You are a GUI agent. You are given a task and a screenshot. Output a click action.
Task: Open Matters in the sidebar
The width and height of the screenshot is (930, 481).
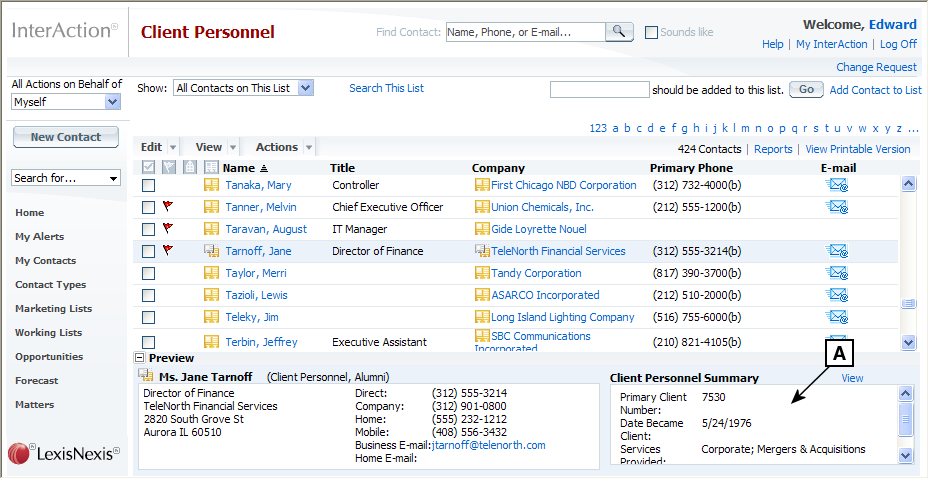coord(34,405)
